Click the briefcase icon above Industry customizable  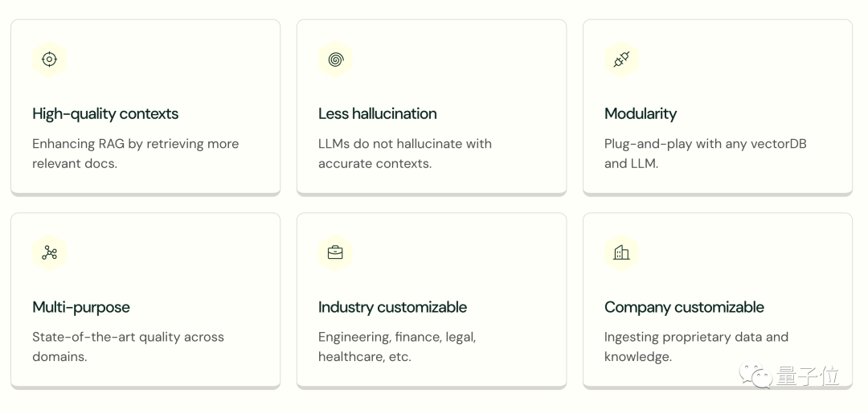pyautogui.click(x=335, y=253)
